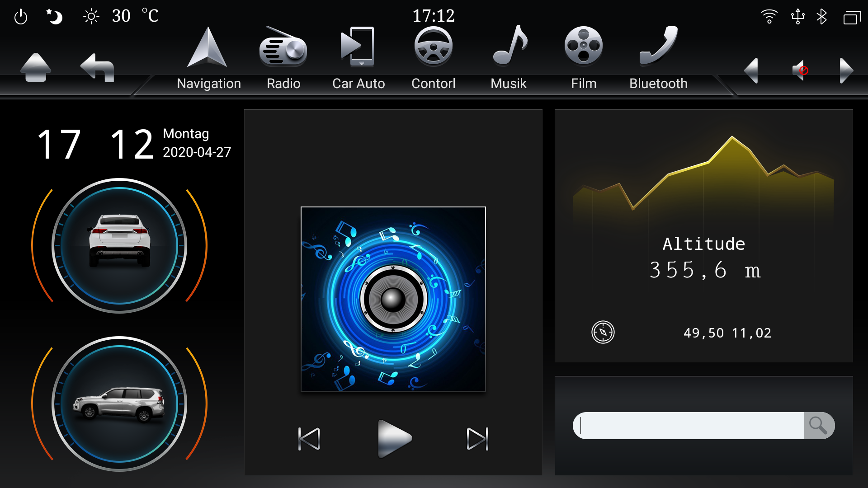Open the Radio app

283,59
